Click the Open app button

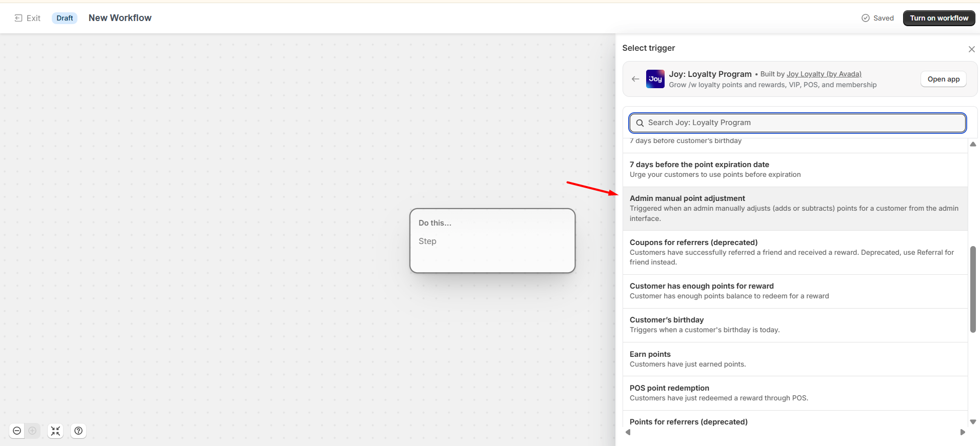coord(943,79)
